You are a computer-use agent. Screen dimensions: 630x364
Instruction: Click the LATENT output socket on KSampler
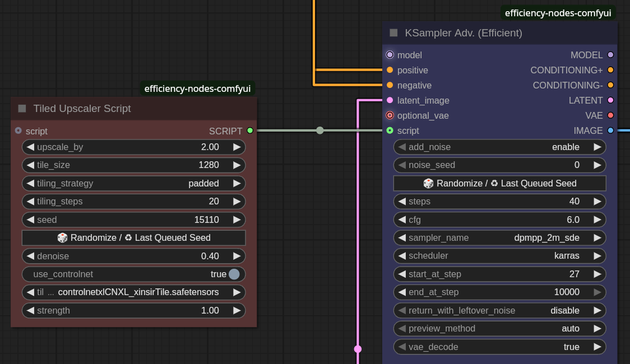[611, 100]
